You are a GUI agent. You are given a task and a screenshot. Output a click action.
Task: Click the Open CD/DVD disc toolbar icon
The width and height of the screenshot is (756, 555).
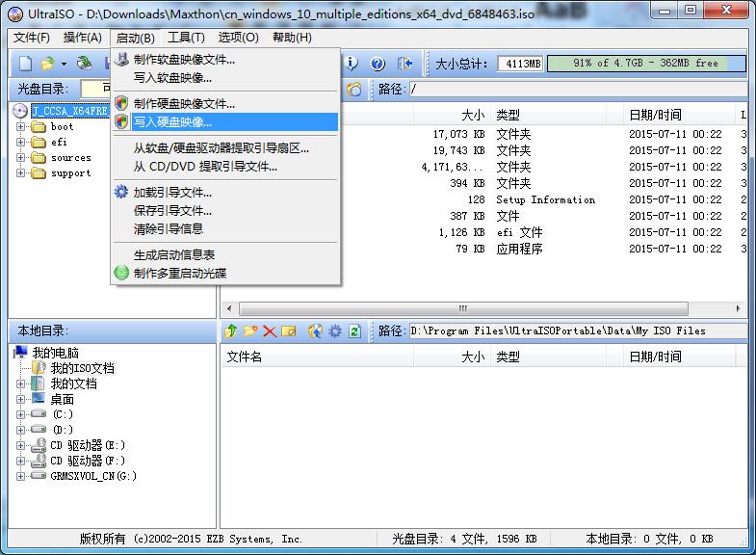(85, 64)
